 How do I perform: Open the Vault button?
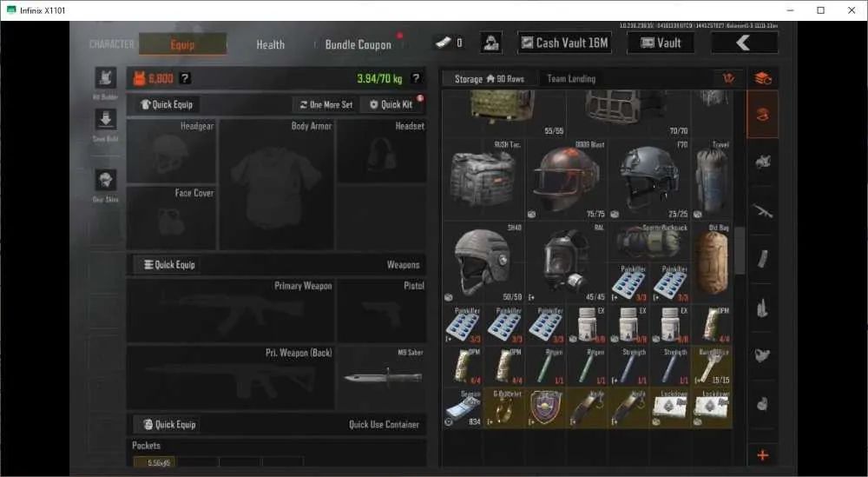tap(661, 43)
